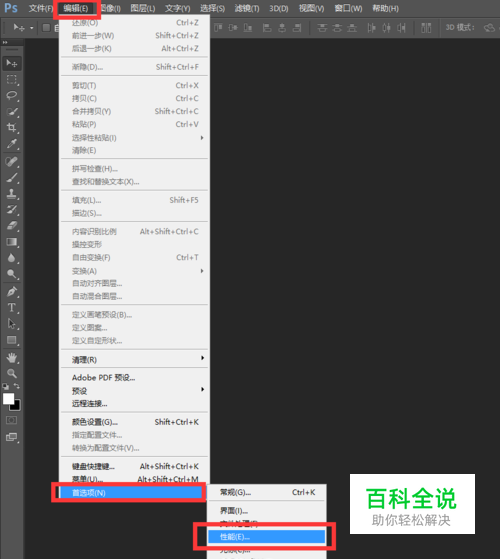Swap foreground and background colors
This screenshot has height=559, width=500.
[x=17, y=386]
